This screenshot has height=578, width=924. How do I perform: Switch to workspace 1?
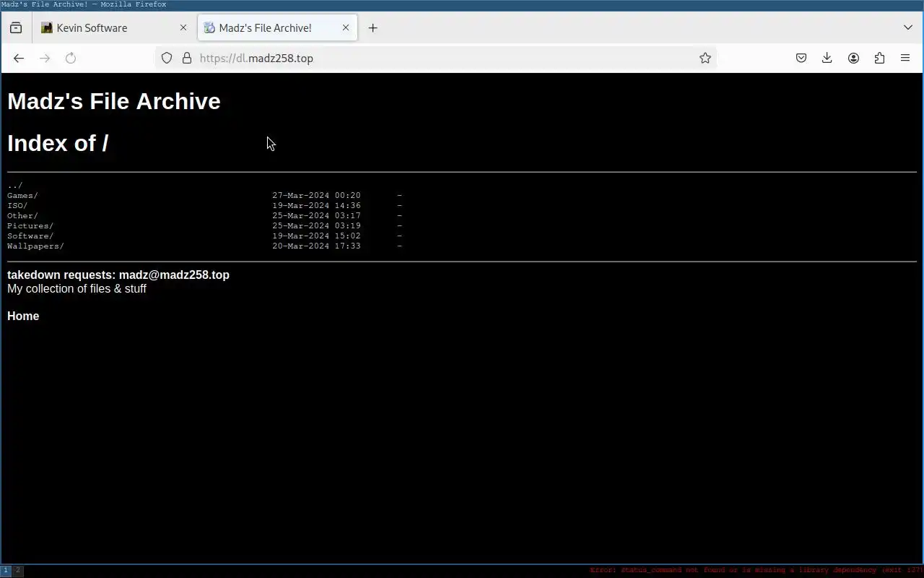tap(6, 571)
